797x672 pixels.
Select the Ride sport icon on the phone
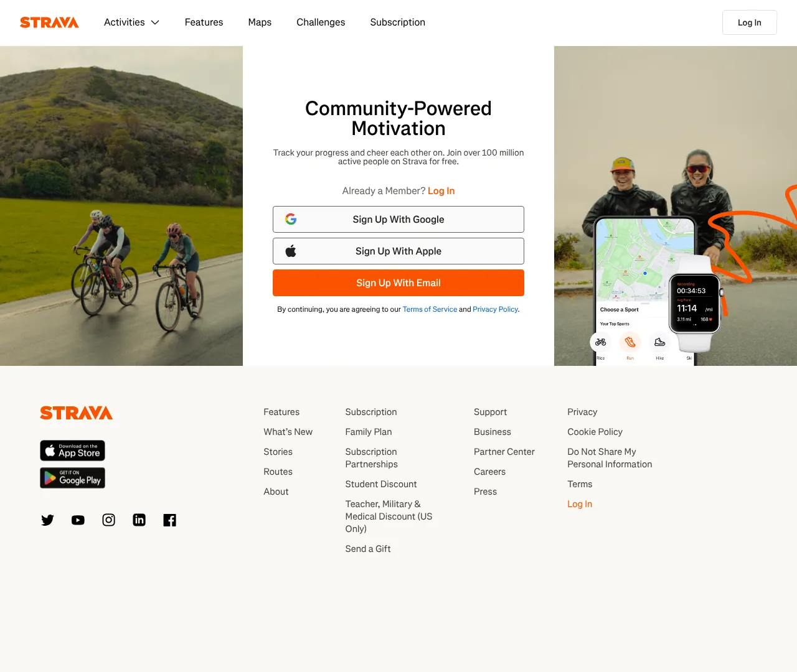[600, 342]
